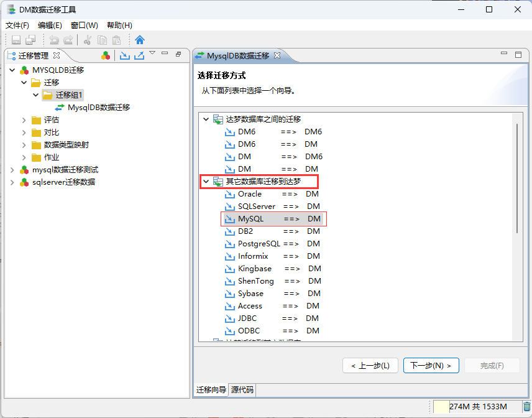Maximize the MysqlDB数据迁移 editor area
The width and height of the screenshot is (532, 418).
click(x=518, y=55)
